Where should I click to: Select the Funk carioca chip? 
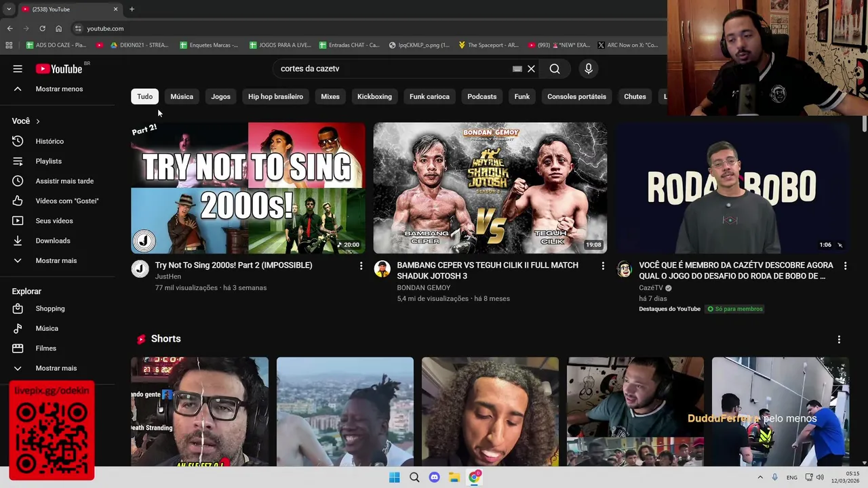pyautogui.click(x=429, y=96)
